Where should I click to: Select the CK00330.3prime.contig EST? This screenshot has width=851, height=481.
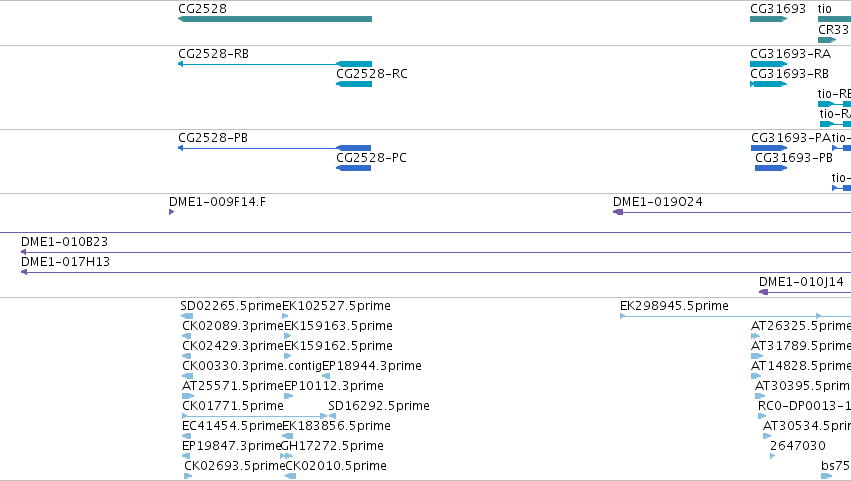click(188, 376)
